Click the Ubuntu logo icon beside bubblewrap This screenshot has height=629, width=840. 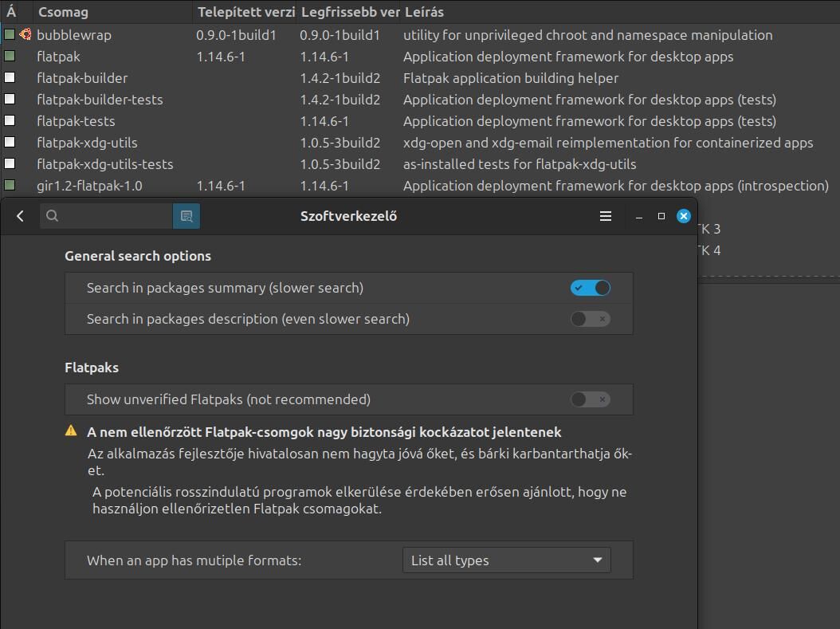(x=26, y=34)
